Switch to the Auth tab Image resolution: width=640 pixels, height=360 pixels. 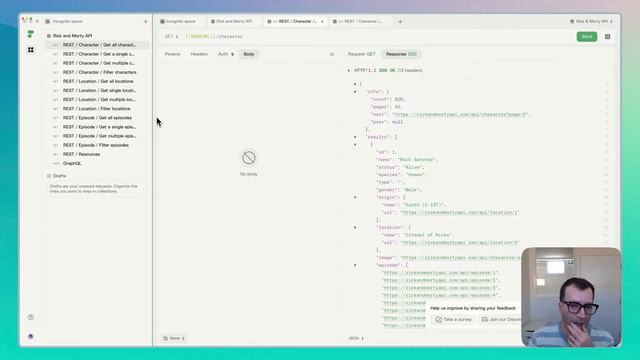[226, 54]
